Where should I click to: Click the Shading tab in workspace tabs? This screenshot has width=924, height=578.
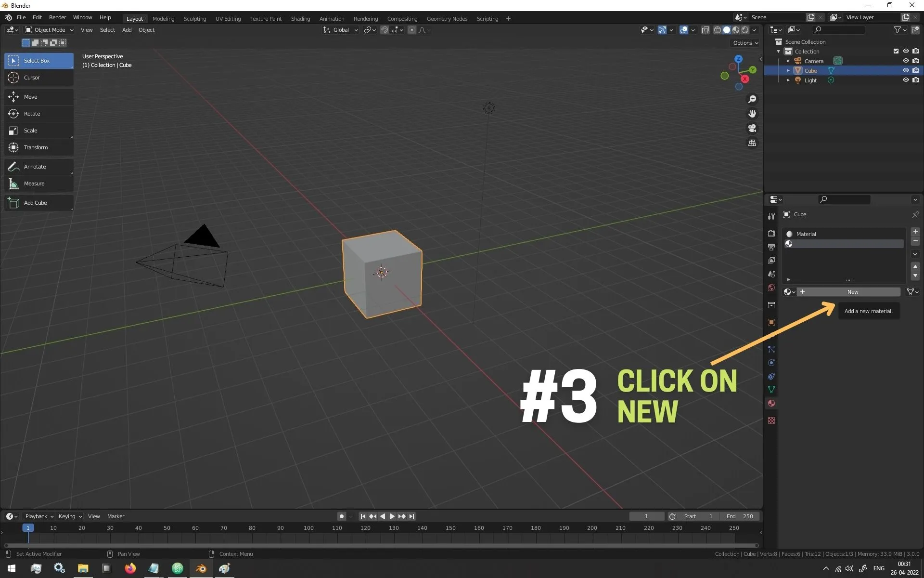point(301,18)
